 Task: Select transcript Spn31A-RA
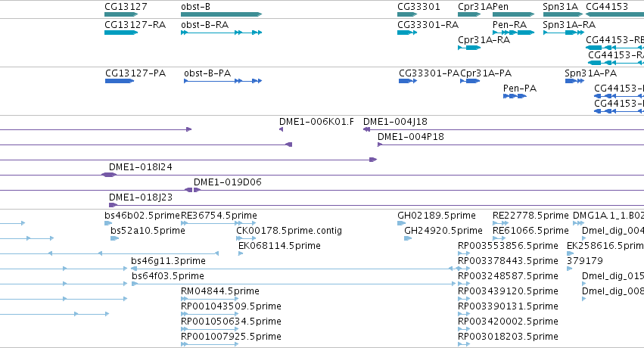569,25
